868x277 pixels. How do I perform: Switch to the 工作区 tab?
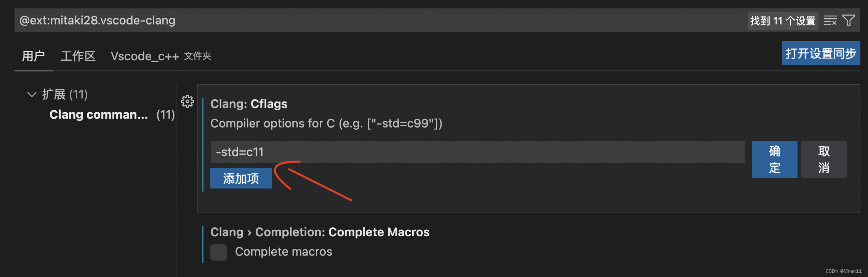[x=78, y=56]
